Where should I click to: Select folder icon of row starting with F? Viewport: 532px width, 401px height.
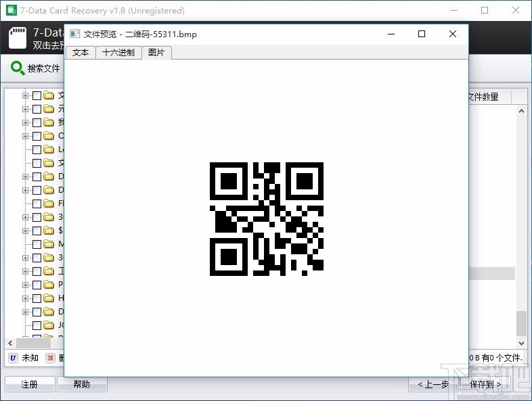coord(49,204)
